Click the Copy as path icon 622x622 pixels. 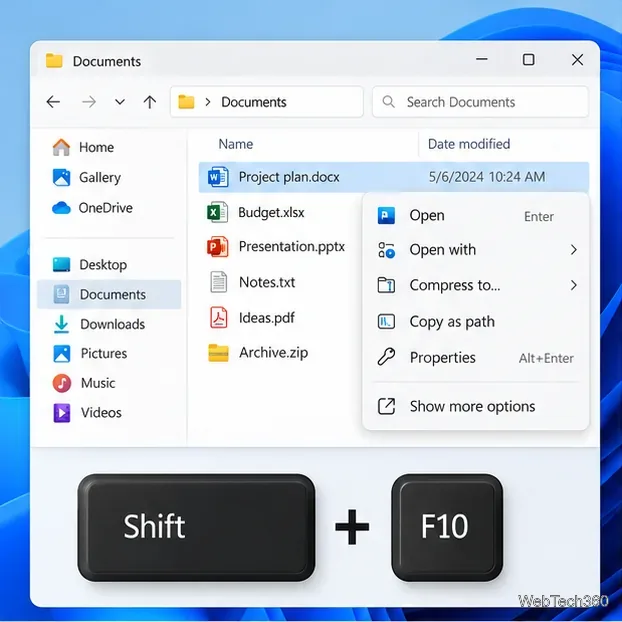386,321
